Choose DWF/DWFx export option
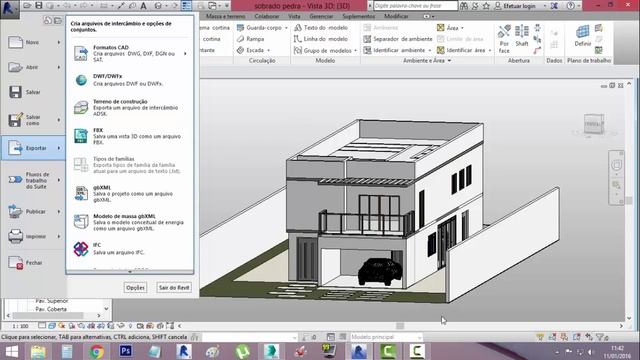 click(130, 80)
